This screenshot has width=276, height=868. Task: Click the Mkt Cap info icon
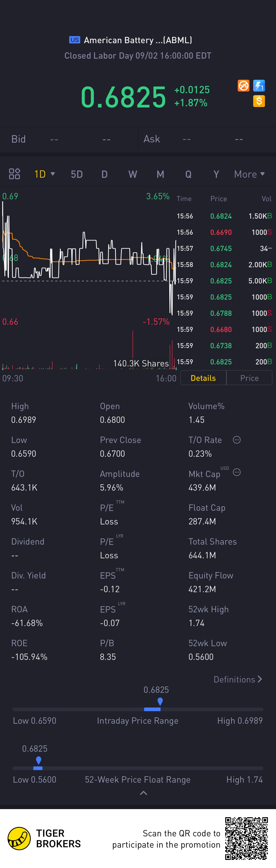coord(237,472)
